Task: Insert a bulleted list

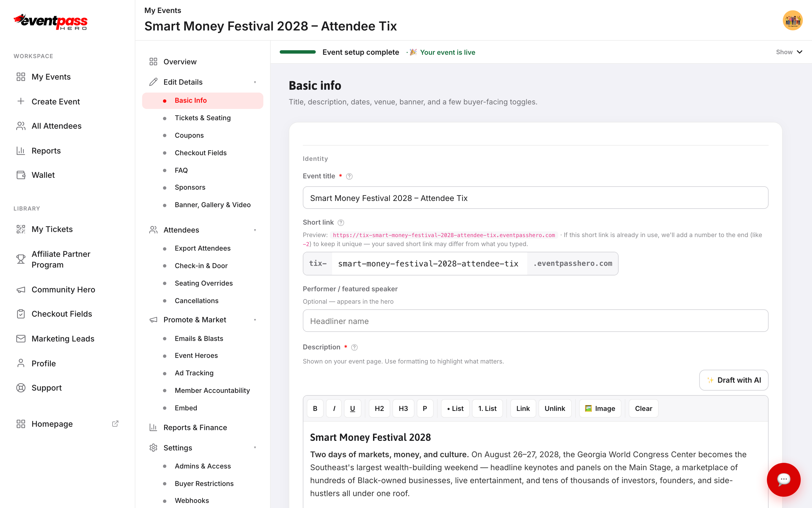Action: point(455,409)
